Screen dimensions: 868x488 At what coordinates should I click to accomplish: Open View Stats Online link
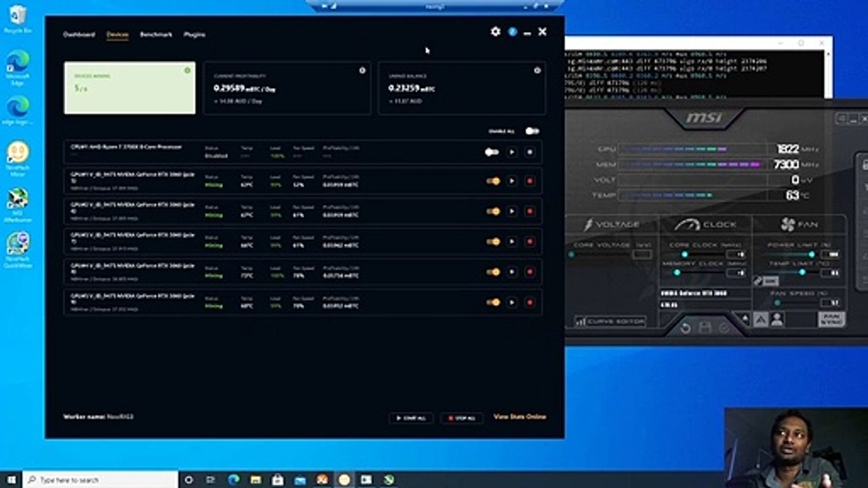point(519,417)
